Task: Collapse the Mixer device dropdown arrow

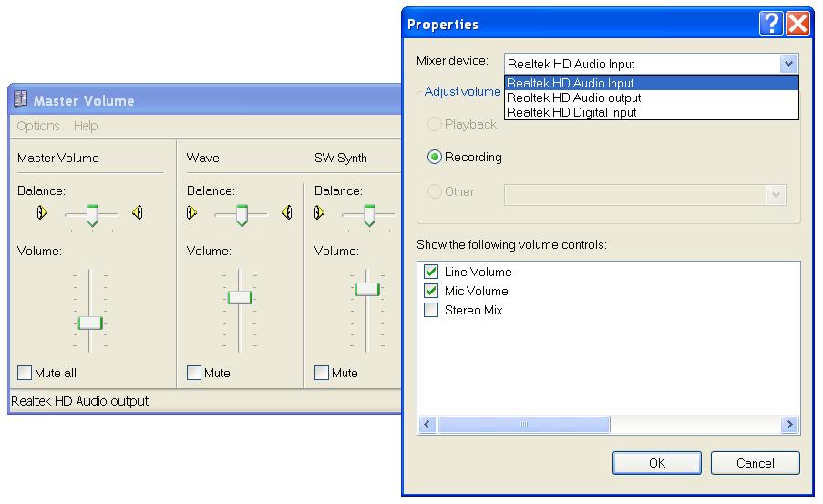Action: pyautogui.click(x=788, y=64)
